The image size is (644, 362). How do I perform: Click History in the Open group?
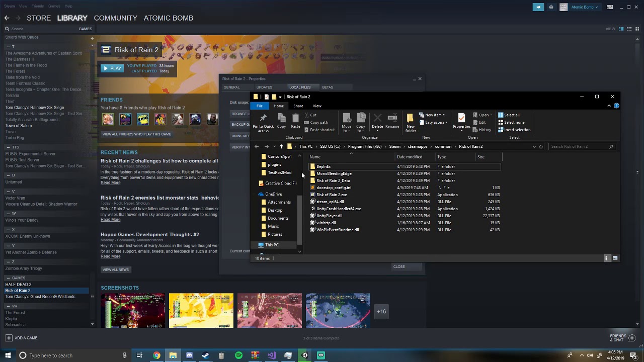tap(482, 130)
